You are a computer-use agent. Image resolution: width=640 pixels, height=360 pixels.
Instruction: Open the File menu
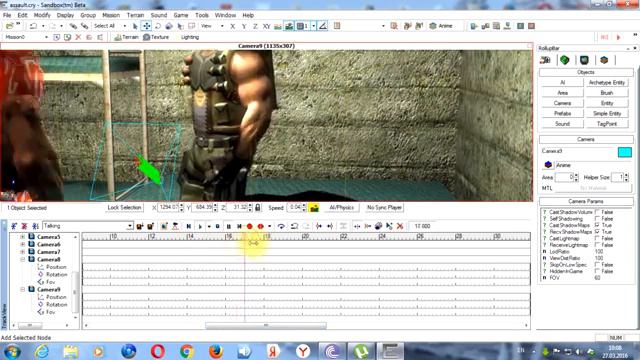[7, 15]
